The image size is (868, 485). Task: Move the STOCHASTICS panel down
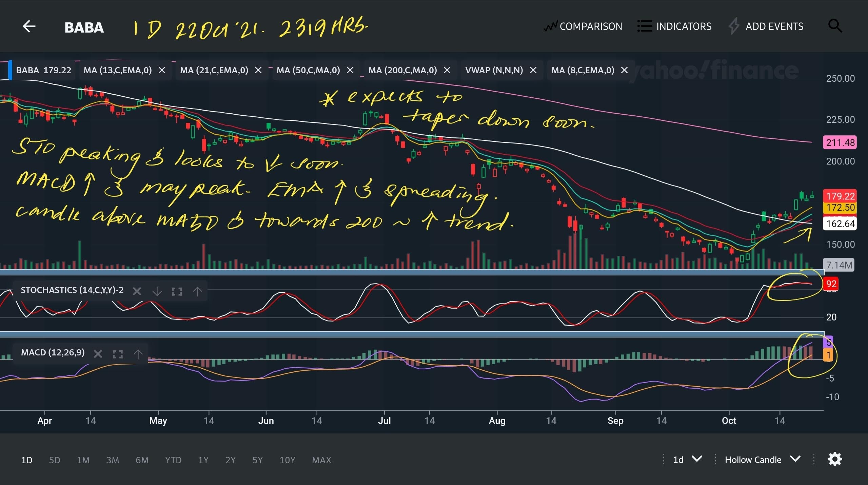[x=157, y=291]
